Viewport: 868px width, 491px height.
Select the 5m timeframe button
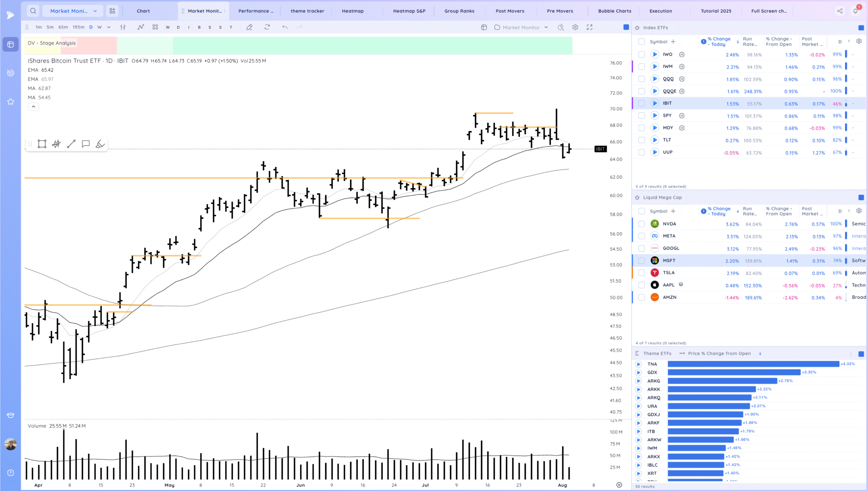(x=50, y=27)
